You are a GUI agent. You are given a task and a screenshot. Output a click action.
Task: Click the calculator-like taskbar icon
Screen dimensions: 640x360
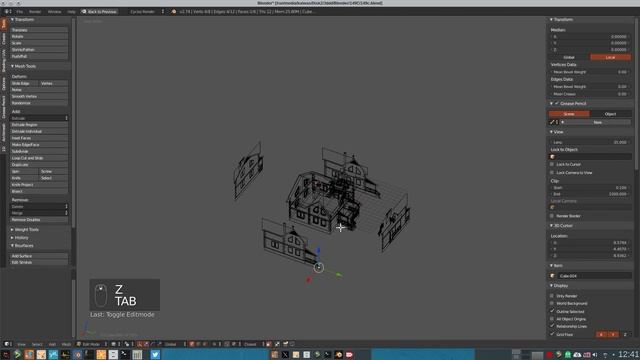137,355
